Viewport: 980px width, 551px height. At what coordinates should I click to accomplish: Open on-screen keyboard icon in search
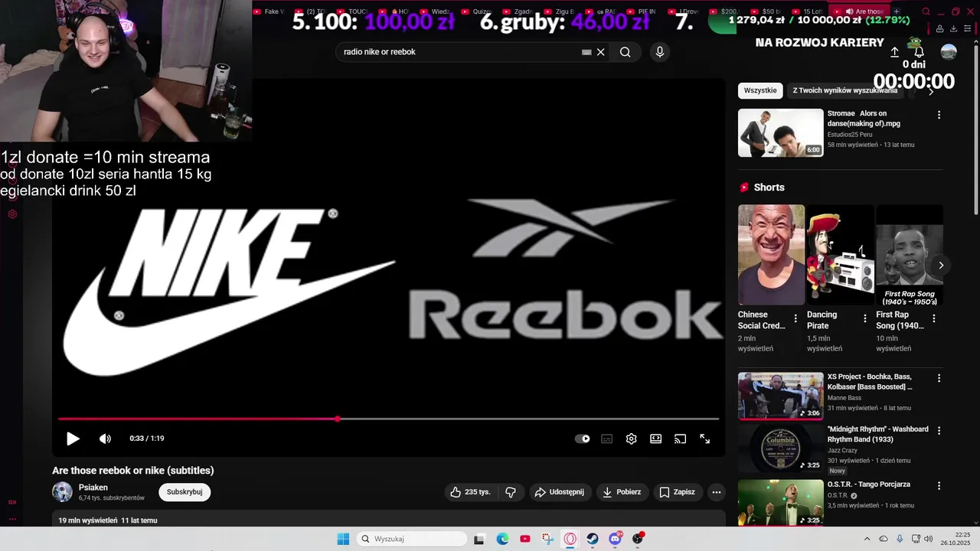pyautogui.click(x=586, y=52)
